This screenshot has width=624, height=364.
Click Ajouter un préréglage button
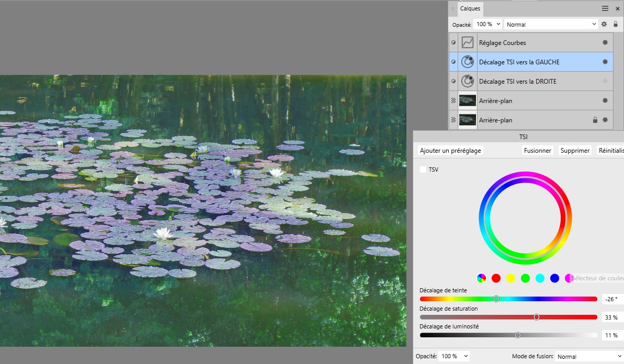tap(450, 151)
